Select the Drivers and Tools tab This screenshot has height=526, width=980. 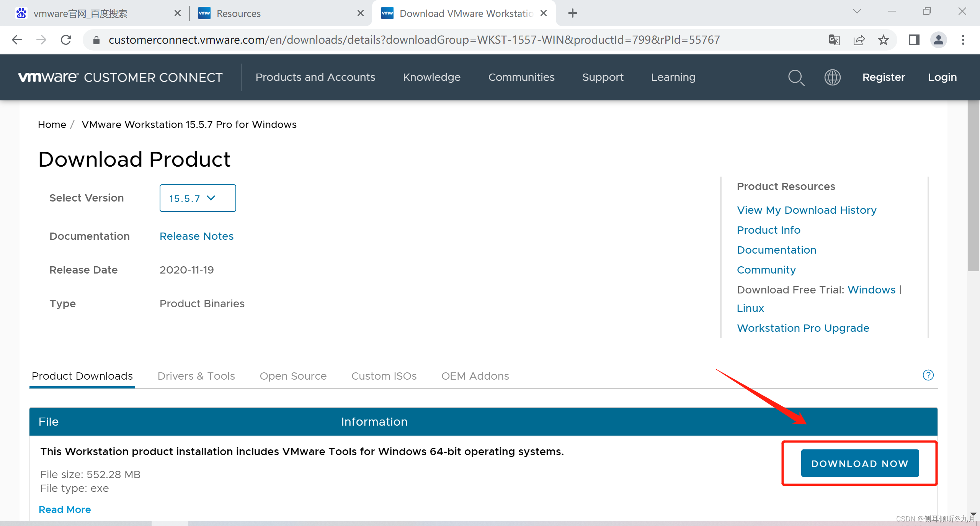coord(196,375)
